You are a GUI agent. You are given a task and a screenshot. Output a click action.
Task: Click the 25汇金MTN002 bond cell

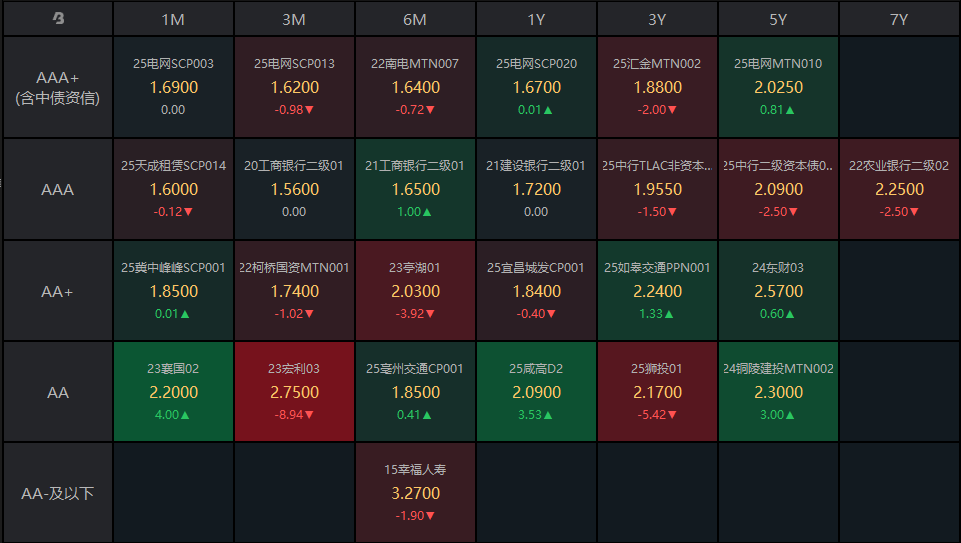pos(657,87)
